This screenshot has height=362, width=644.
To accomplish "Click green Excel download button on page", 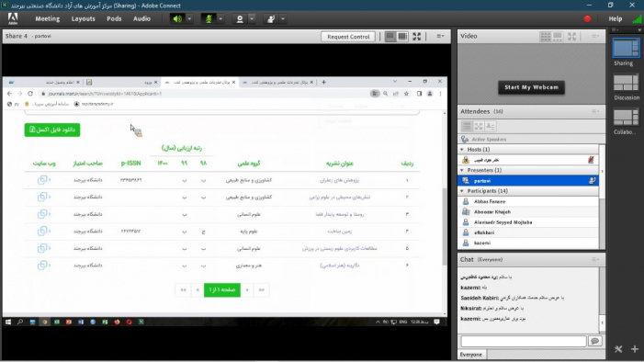I will point(52,130).
